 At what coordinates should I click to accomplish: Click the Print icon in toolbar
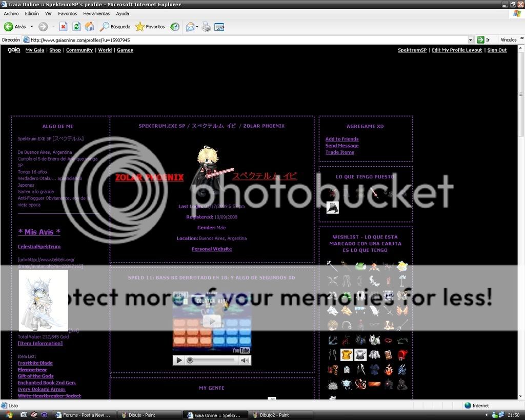(206, 27)
